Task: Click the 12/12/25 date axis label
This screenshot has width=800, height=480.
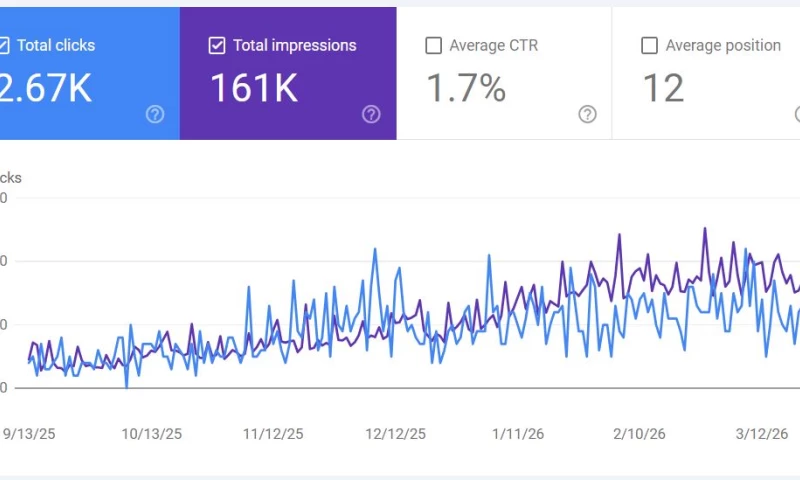Action: tap(395, 434)
